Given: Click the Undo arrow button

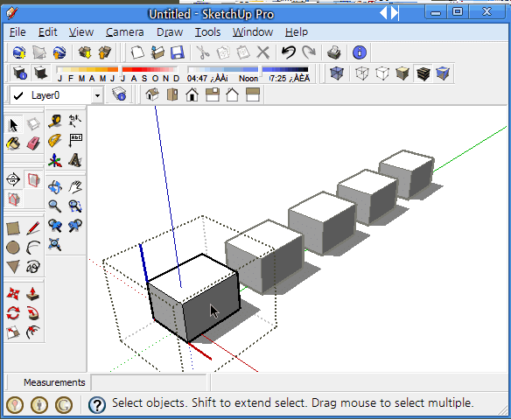Looking at the screenshot, I should click(289, 52).
